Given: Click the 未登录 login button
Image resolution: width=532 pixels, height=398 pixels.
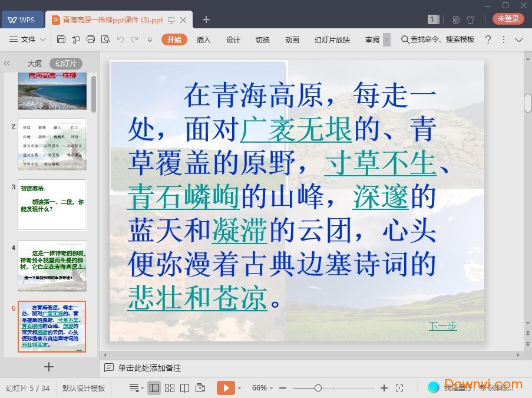Looking at the screenshot, I should pyautogui.click(x=508, y=19).
